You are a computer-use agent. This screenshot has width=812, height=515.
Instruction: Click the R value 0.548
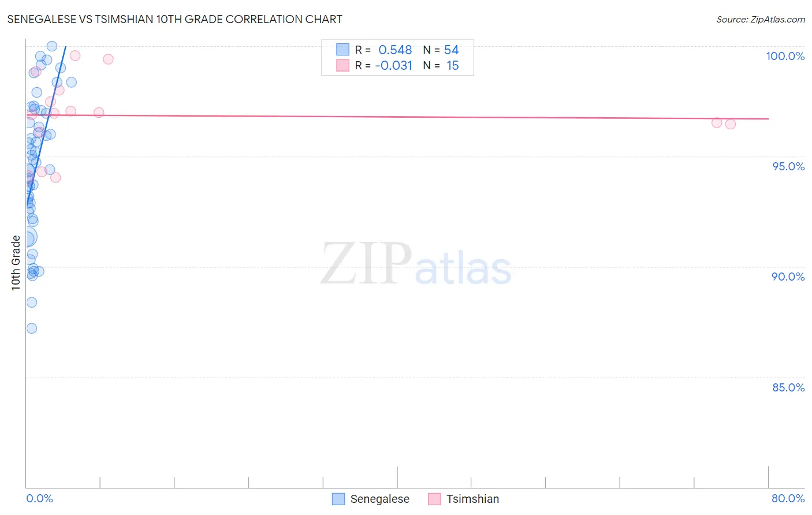(395, 50)
